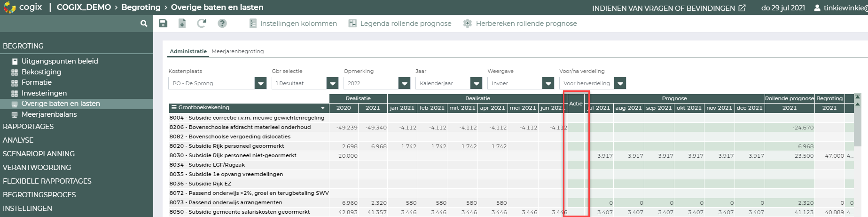Viewport: 868px width, 217px height.
Task: Open the help question mark icon
Action: pos(222,24)
